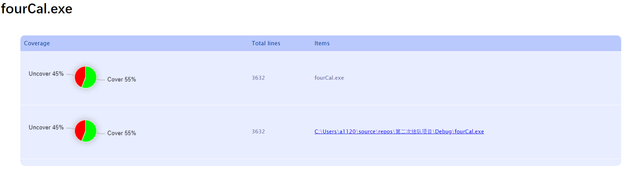Screen dimensions: 644x173
Task: Click the empty footer strip below the table rows
Action: coord(320,162)
